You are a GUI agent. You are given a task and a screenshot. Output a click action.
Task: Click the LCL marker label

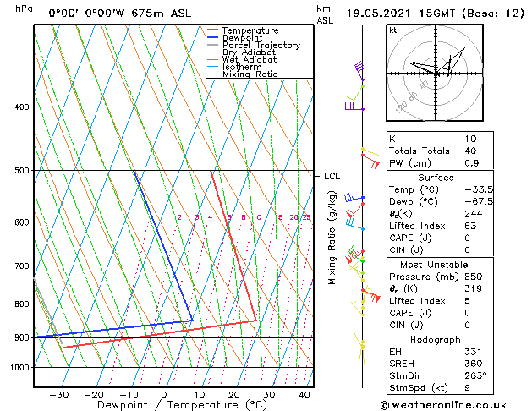tap(332, 177)
